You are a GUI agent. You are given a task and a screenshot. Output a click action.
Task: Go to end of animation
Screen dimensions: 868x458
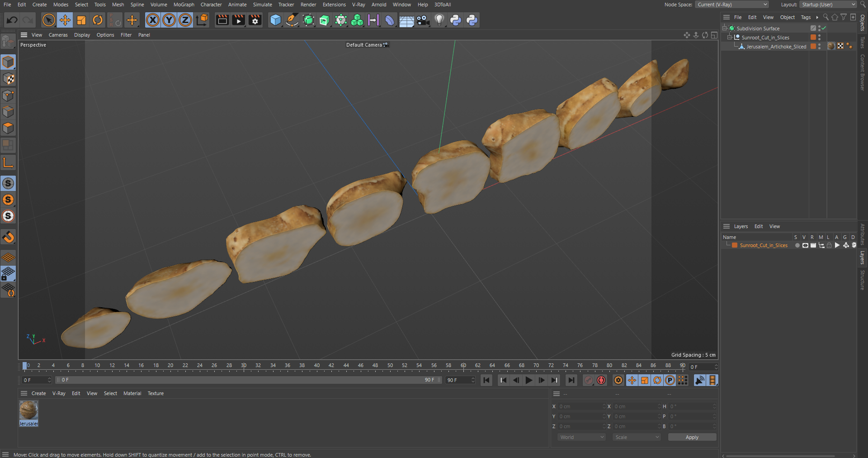tap(571, 380)
